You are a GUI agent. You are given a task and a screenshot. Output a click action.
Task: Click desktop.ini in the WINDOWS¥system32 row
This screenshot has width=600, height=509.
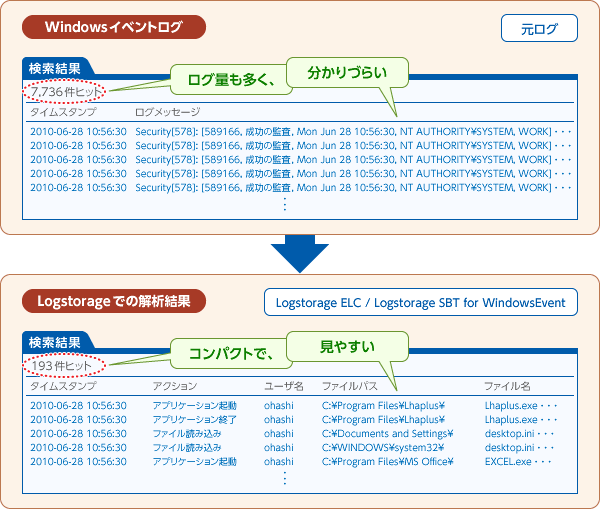click(509, 447)
